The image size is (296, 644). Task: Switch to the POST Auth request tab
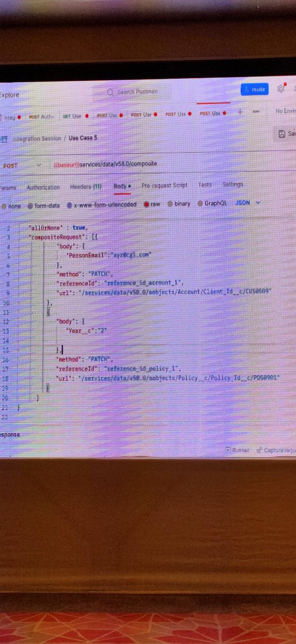click(x=40, y=116)
